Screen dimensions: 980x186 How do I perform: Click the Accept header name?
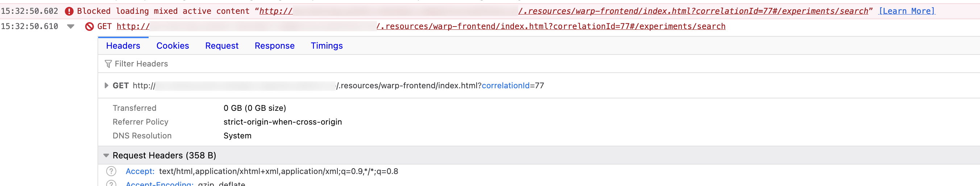click(140, 171)
